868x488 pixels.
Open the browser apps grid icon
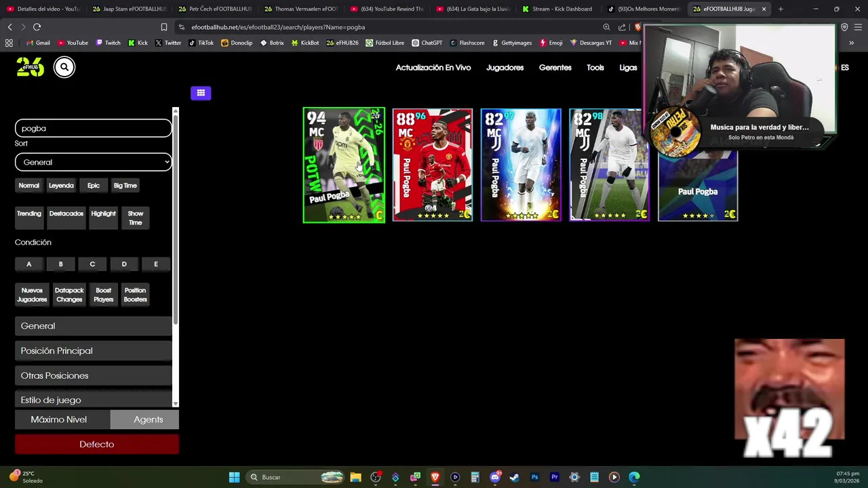pos(9,43)
